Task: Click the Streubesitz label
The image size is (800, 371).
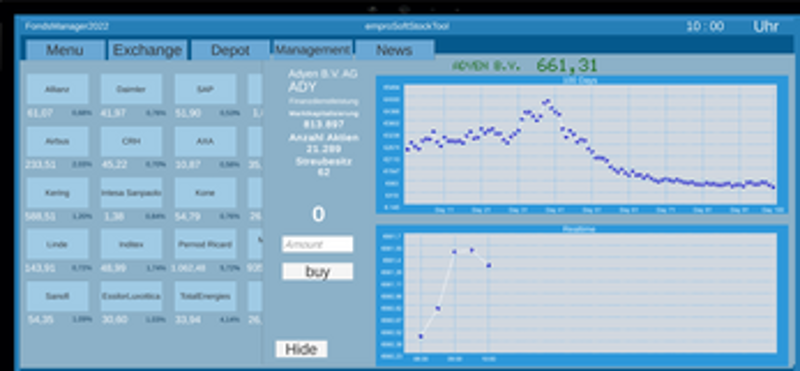Action: (x=323, y=161)
